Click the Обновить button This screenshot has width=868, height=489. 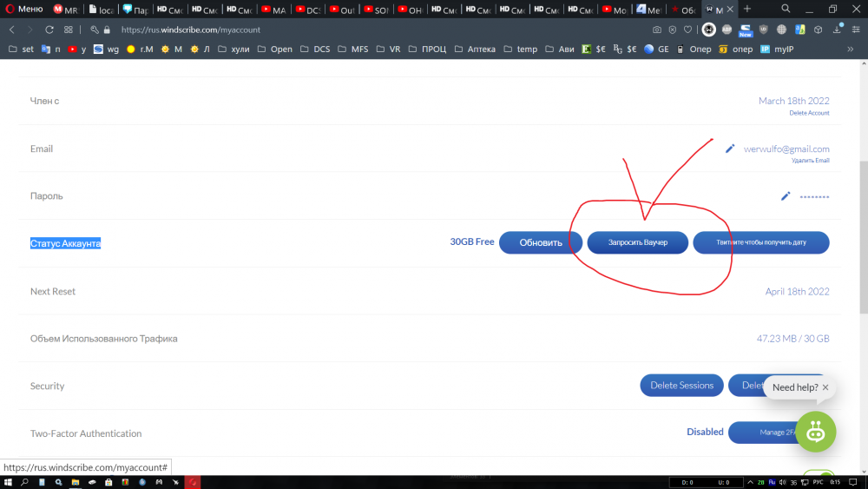pos(540,242)
